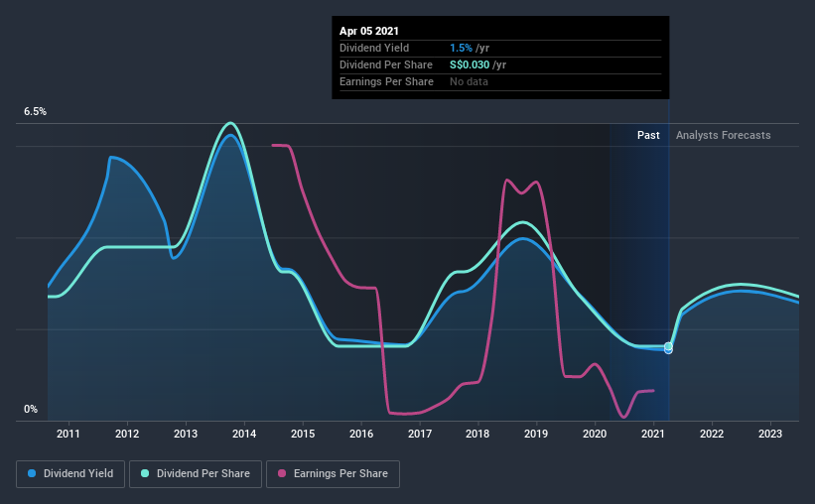This screenshot has height=504, width=815.
Task: Toggle the Dividend Per Share legend button
Action: tap(196, 474)
